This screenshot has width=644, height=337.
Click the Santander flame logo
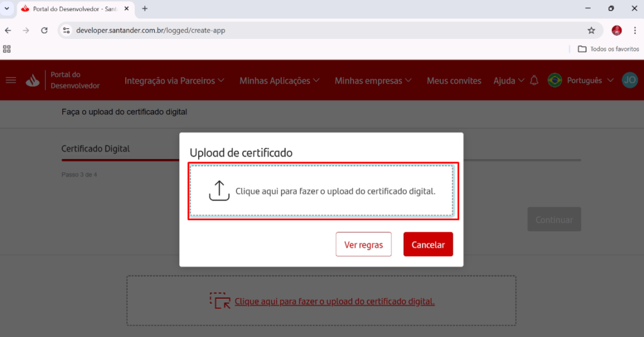(x=33, y=80)
